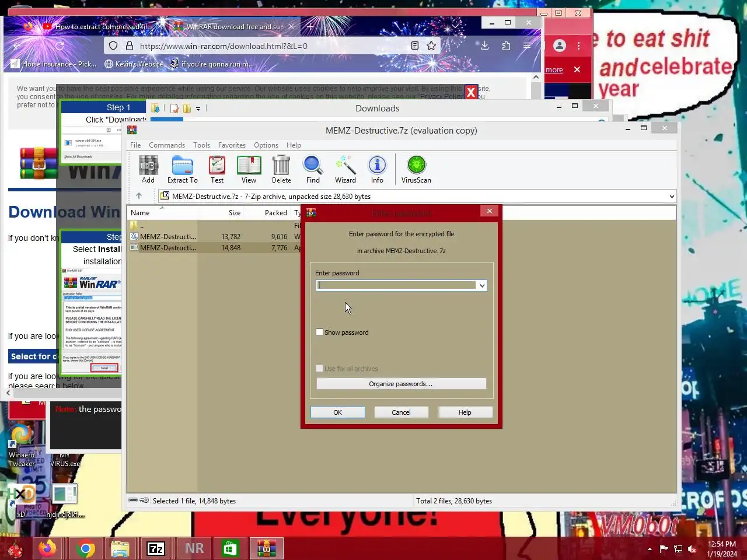Click Cancel in the password dialog

[x=401, y=412]
